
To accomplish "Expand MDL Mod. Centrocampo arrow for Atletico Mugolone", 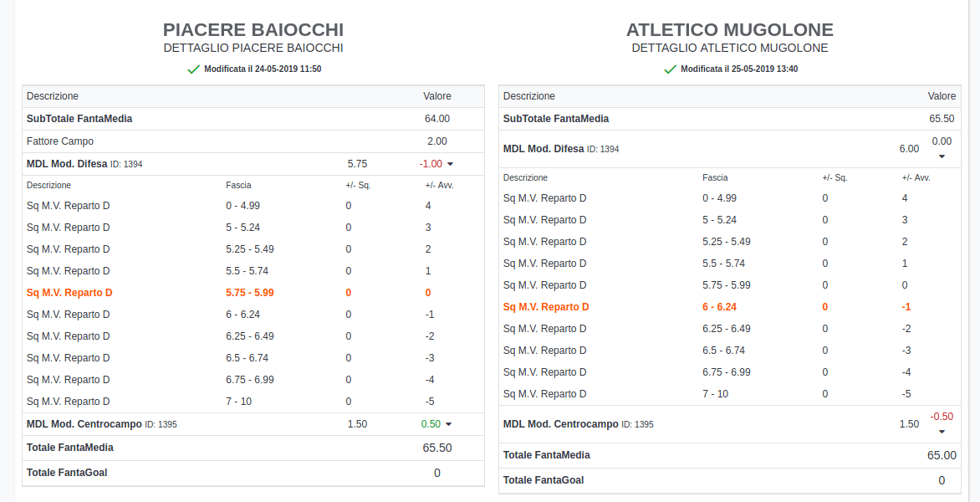I will click(x=942, y=432).
